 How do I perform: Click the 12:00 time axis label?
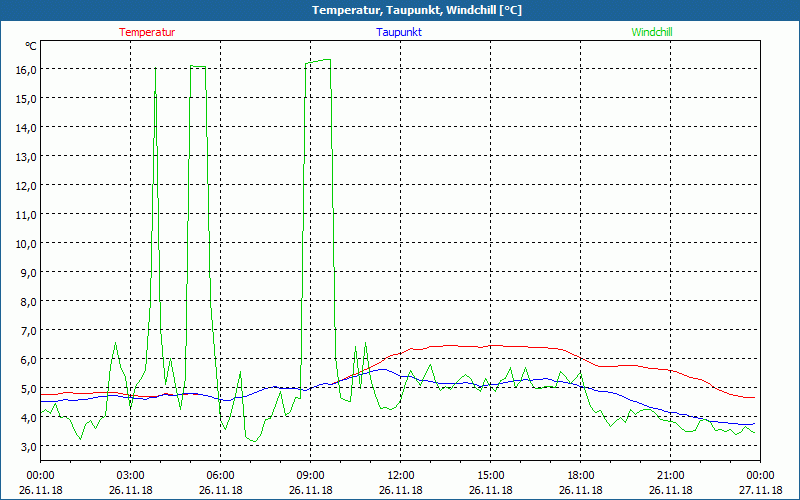point(400,475)
